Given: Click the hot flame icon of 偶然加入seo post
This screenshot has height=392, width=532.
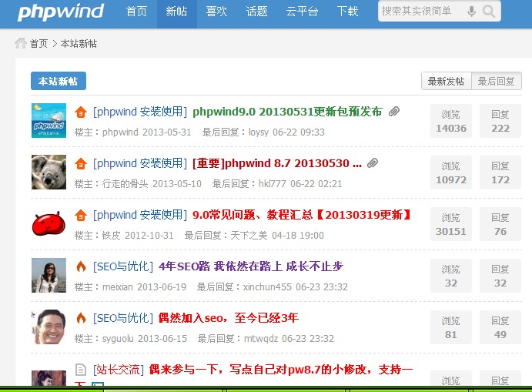Looking at the screenshot, I should [x=81, y=318].
